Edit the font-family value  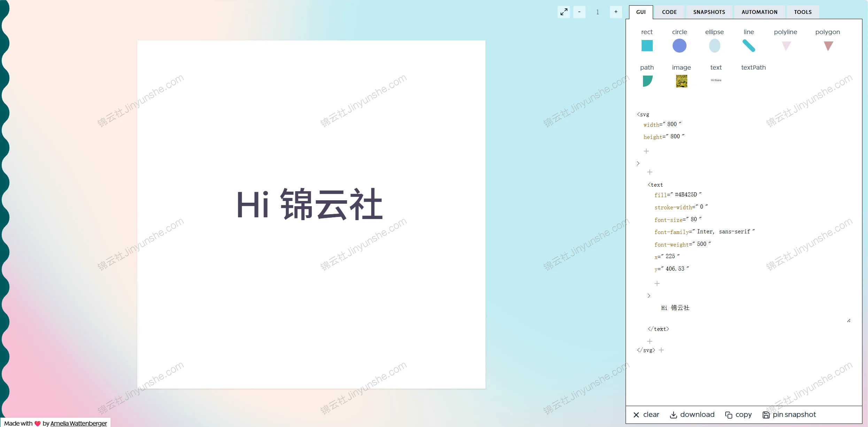click(x=723, y=232)
